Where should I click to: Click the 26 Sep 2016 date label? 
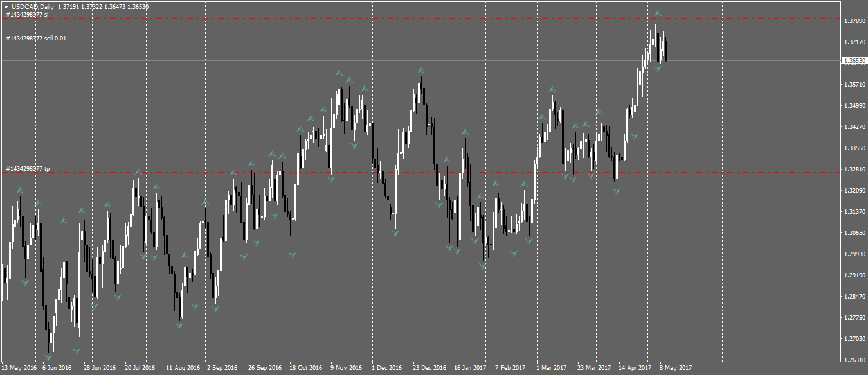[x=265, y=369]
